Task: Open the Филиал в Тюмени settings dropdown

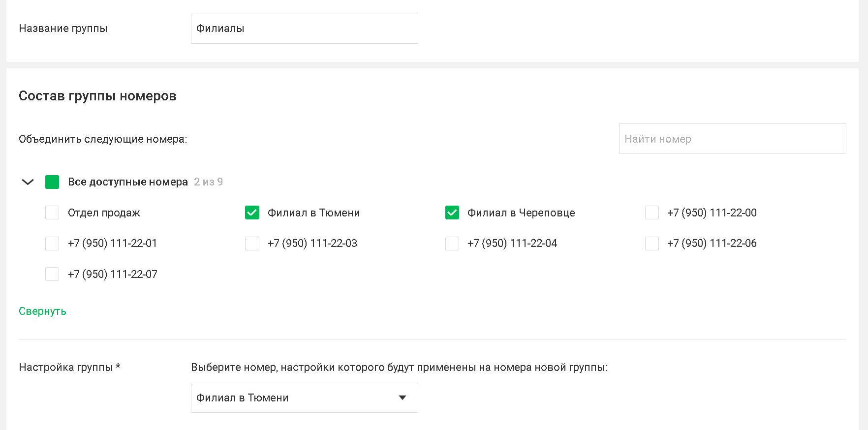Action: [304, 398]
